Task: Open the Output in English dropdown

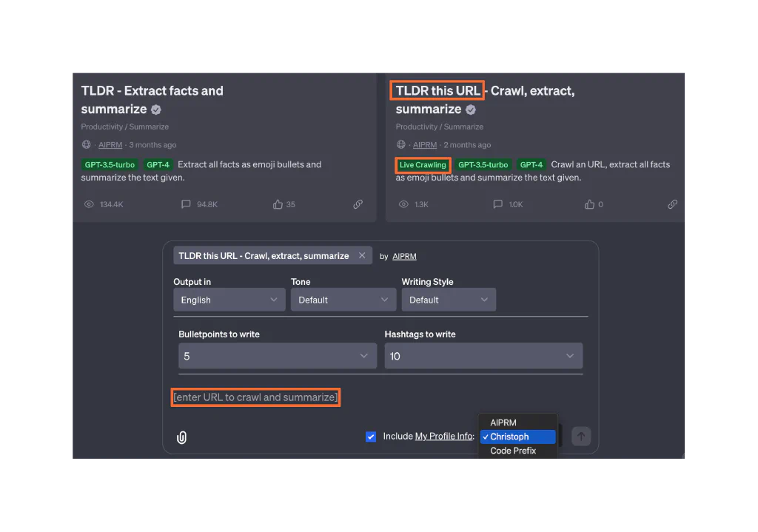Action: click(229, 300)
